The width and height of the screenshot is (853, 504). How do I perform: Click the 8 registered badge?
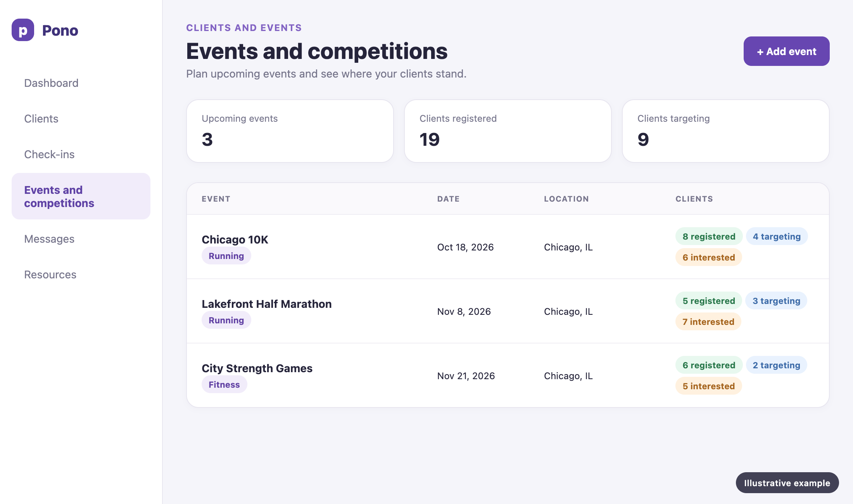pos(709,236)
